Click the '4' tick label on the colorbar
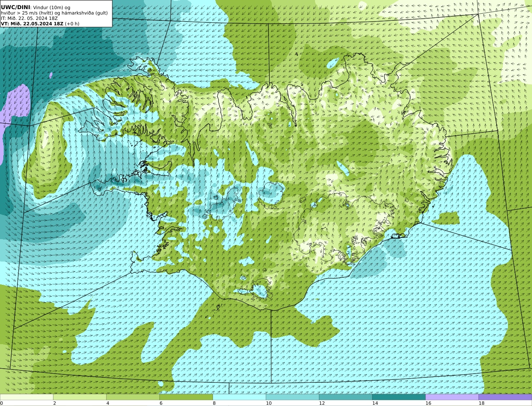The height and width of the screenshot is (406, 532). pos(108,403)
